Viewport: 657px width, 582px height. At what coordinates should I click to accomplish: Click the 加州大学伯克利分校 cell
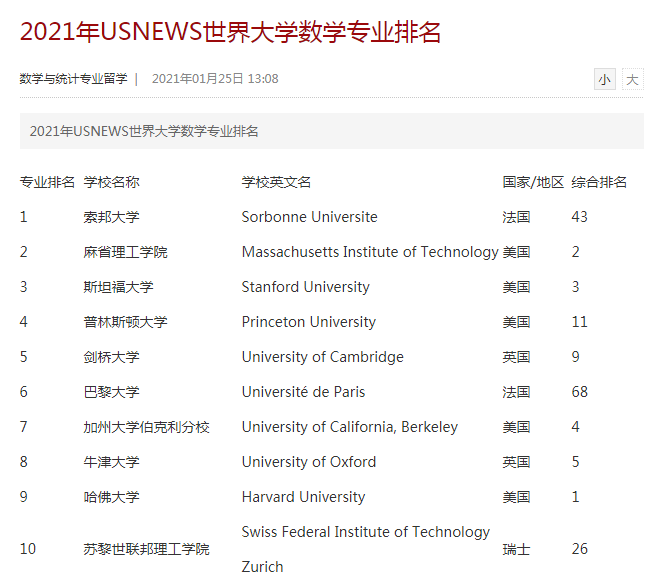(146, 427)
